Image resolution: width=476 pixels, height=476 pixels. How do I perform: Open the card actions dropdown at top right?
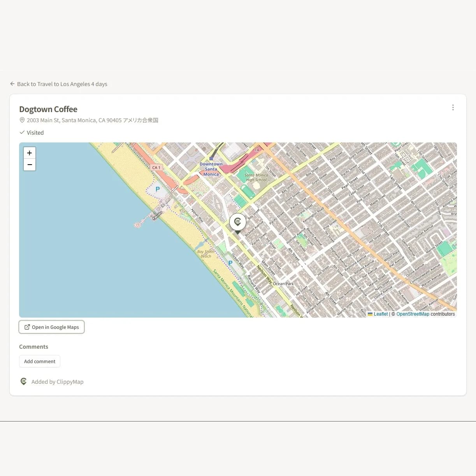(453, 107)
